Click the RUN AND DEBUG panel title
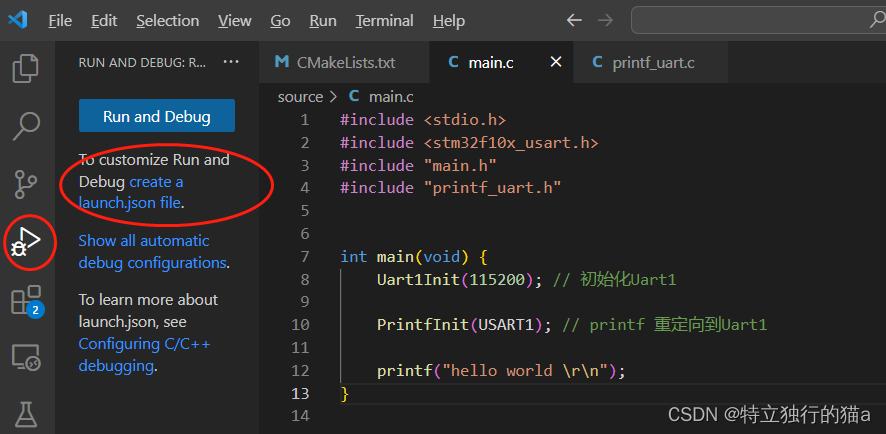 142,62
